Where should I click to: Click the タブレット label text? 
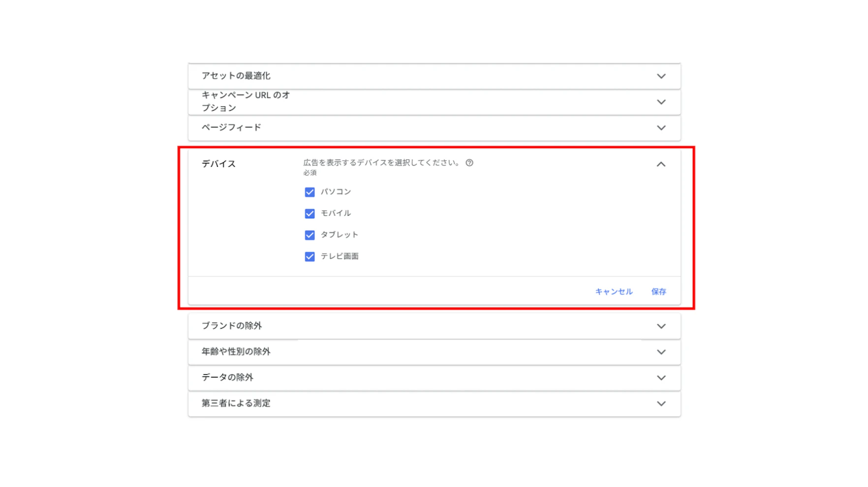340,235
